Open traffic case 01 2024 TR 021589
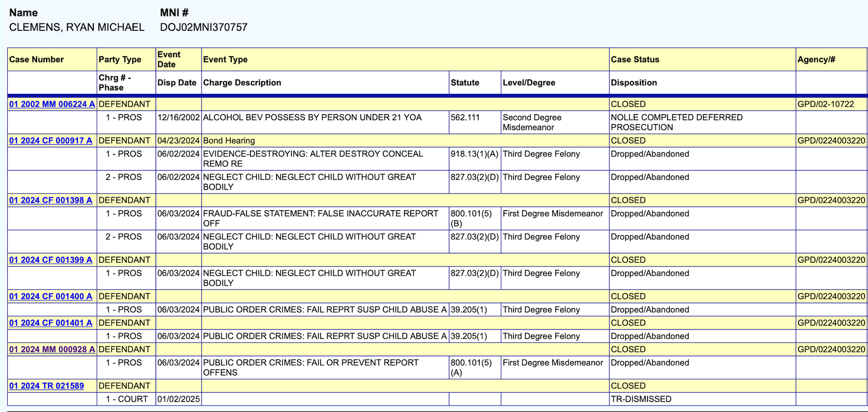The image size is (868, 412). click(x=46, y=386)
